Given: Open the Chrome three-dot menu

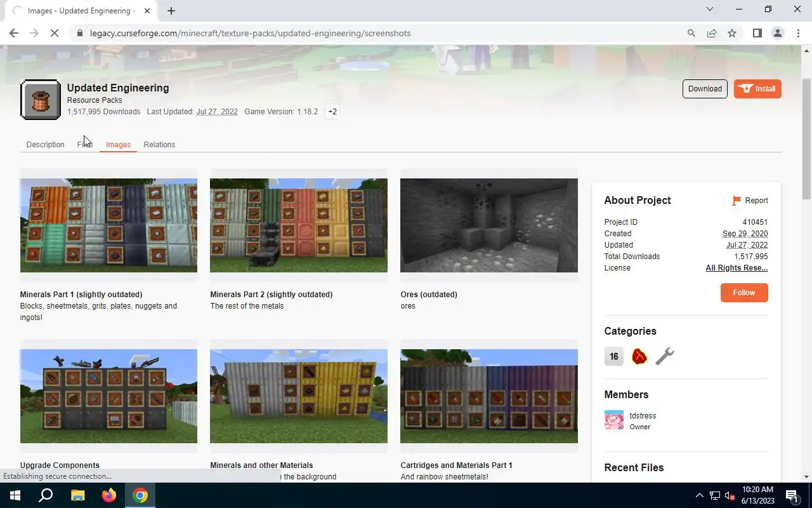Looking at the screenshot, I should coord(798,33).
